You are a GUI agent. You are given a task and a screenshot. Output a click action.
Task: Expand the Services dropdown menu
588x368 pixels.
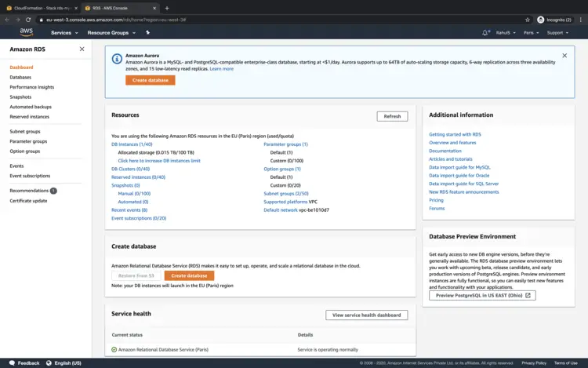click(x=64, y=33)
